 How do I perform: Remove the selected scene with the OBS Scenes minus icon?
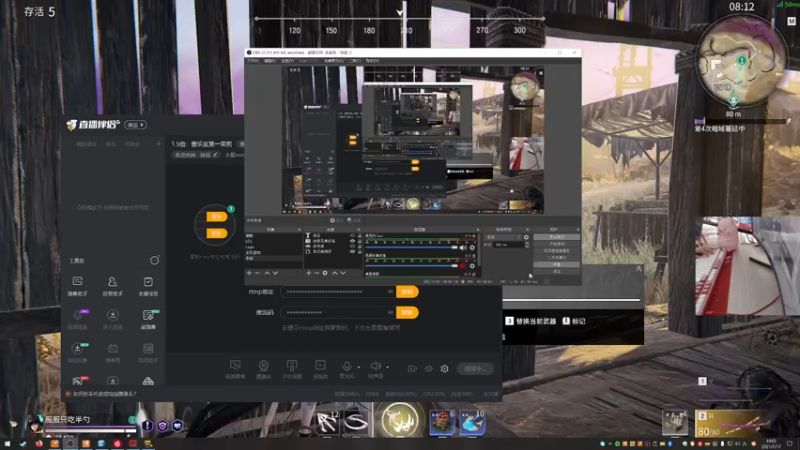(258, 273)
